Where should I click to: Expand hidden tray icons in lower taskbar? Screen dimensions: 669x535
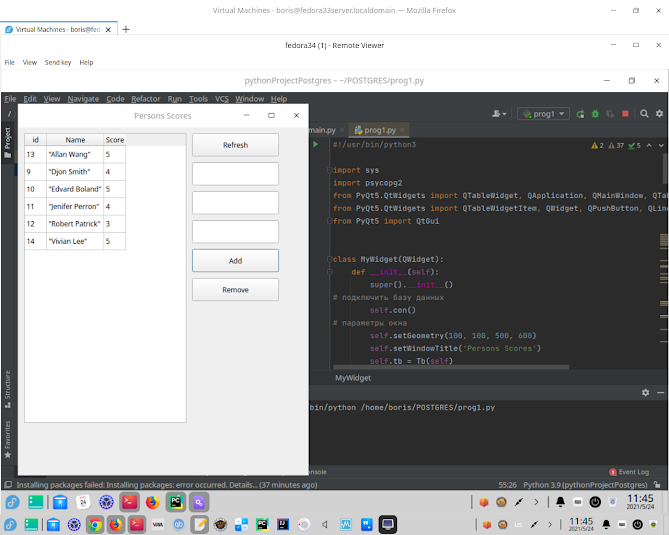point(550,524)
